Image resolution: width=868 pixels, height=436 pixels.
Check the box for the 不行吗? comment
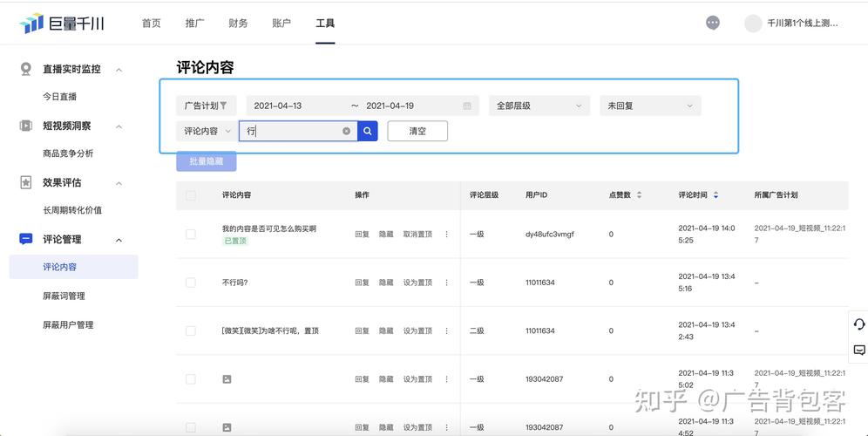[x=191, y=283]
